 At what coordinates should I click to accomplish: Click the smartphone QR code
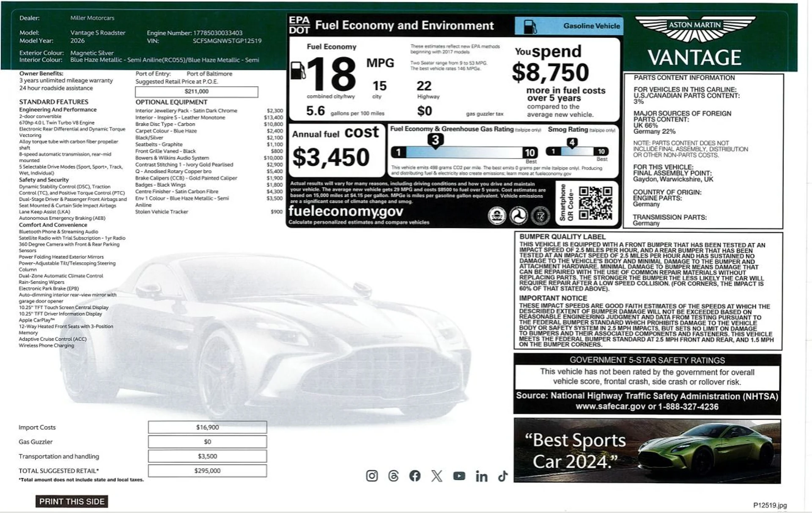(595, 203)
